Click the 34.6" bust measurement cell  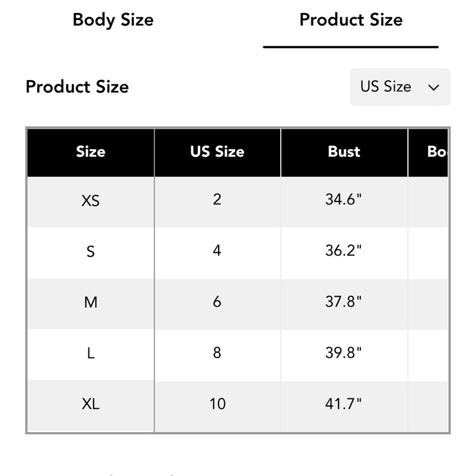[x=344, y=202]
